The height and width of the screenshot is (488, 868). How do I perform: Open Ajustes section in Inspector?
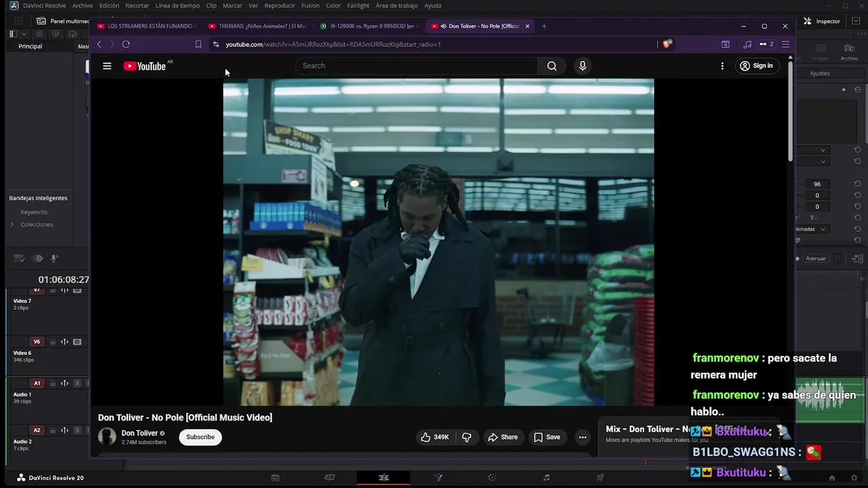pyautogui.click(x=819, y=73)
